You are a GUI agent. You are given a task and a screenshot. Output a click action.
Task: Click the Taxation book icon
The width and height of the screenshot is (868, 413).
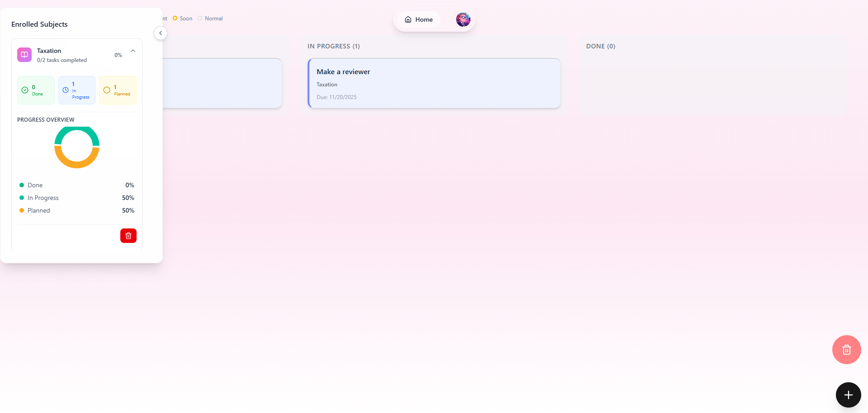(x=24, y=55)
